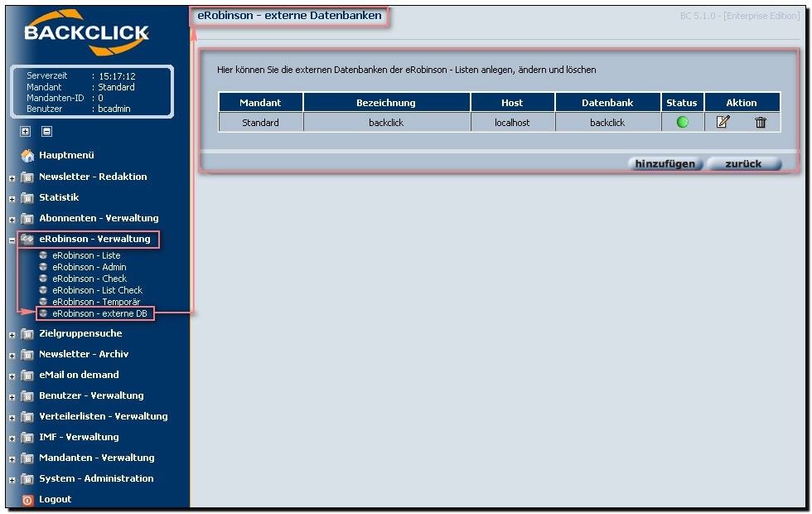Expand System - Administration tree node

(12, 480)
